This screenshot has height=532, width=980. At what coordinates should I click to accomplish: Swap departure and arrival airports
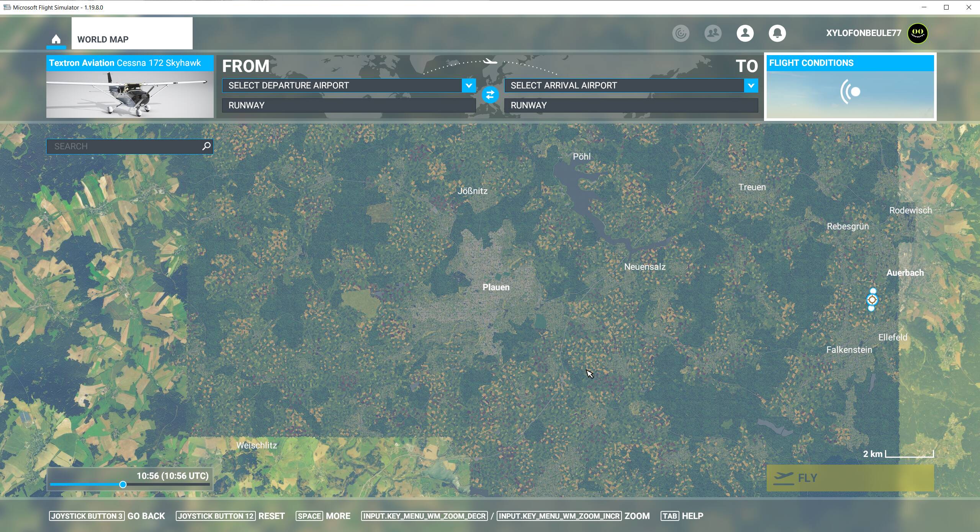pyautogui.click(x=490, y=95)
